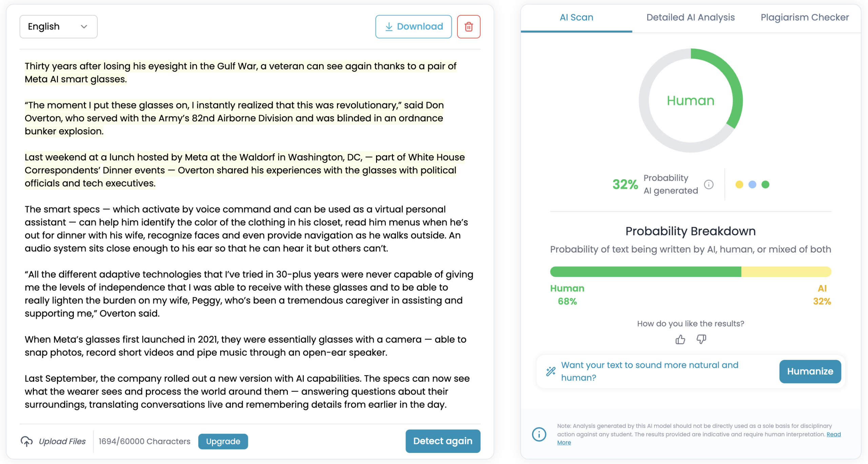Click the green portion of probability bar
The image size is (868, 464).
pos(645,271)
